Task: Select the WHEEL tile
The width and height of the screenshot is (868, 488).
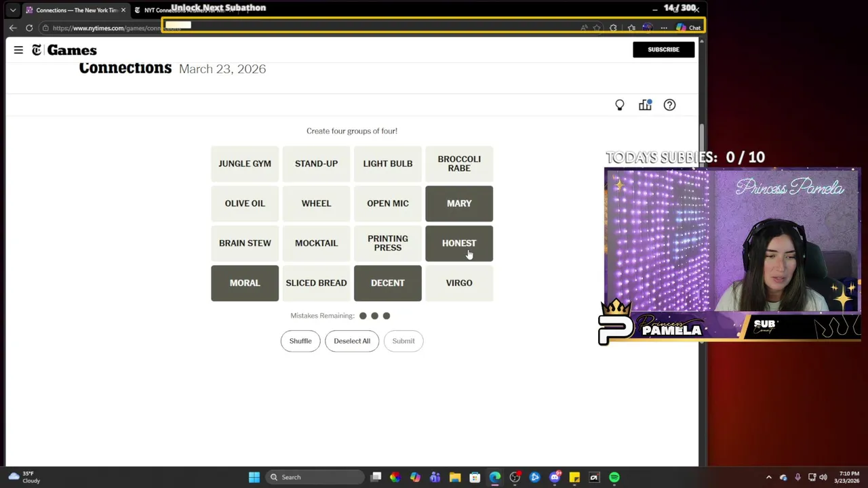Action: click(316, 203)
